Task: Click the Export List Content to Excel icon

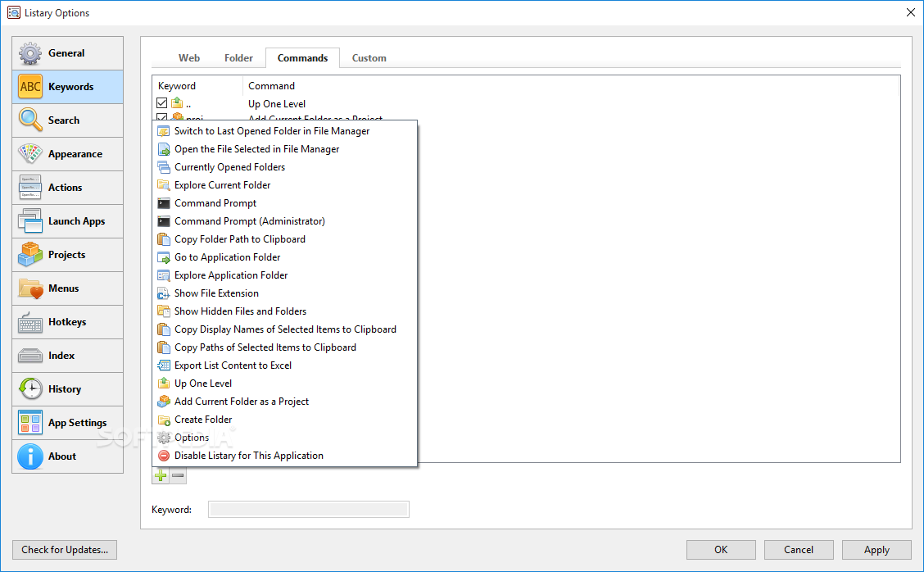Action: (164, 365)
